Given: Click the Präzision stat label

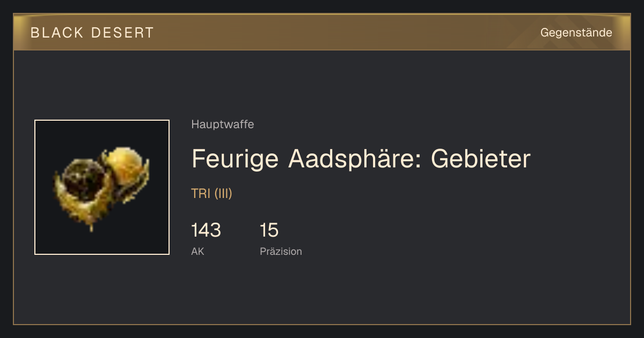Looking at the screenshot, I should point(281,251).
